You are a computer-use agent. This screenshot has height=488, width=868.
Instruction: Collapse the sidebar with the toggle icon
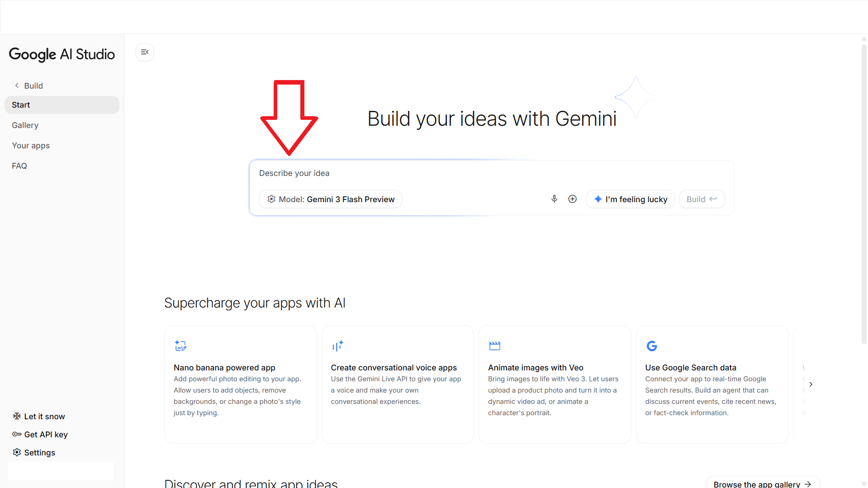[145, 52]
